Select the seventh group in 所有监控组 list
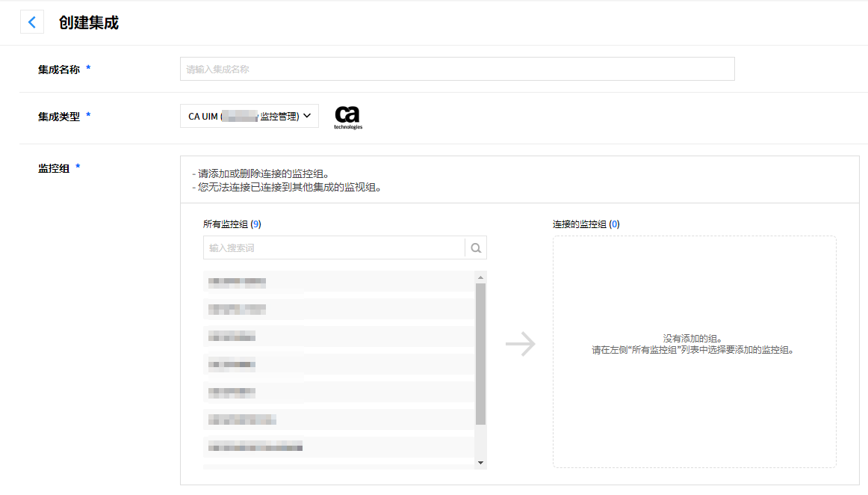868x495 pixels. (x=338, y=447)
